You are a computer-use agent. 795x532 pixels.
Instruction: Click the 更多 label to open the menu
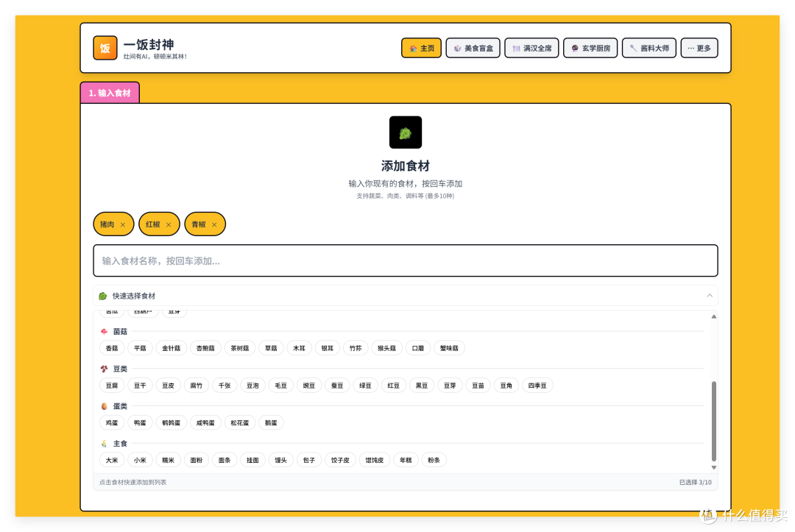(x=704, y=48)
